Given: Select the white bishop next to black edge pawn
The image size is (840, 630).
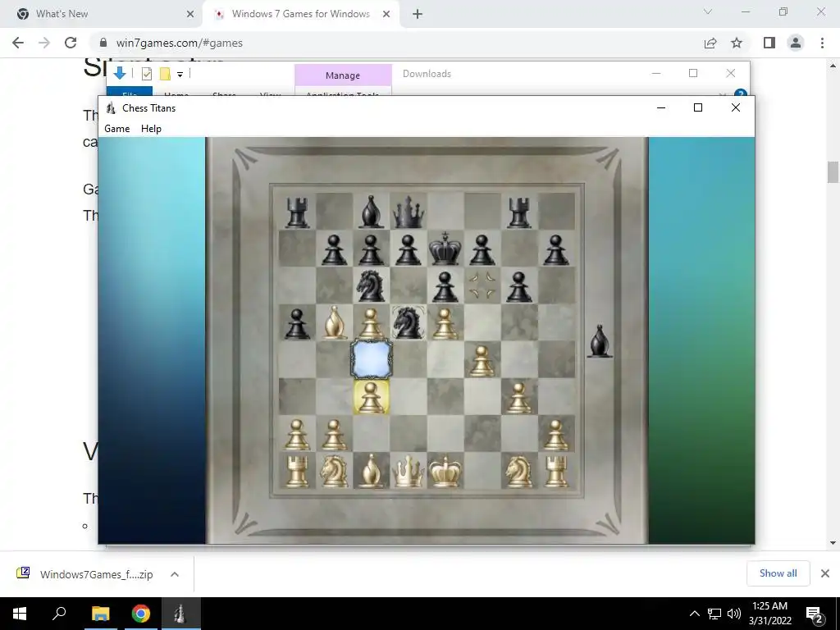Looking at the screenshot, I should (334, 322).
